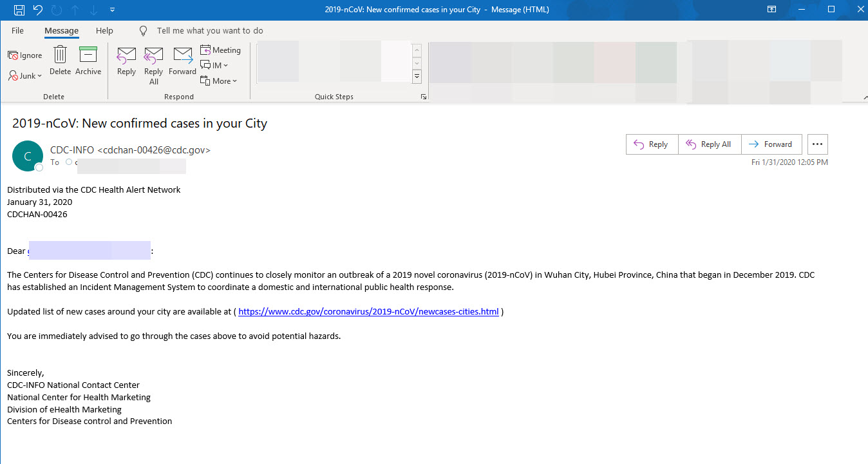Click the Distributed via the CDC Health Alert Network line
The width and height of the screenshot is (868, 464).
click(94, 190)
